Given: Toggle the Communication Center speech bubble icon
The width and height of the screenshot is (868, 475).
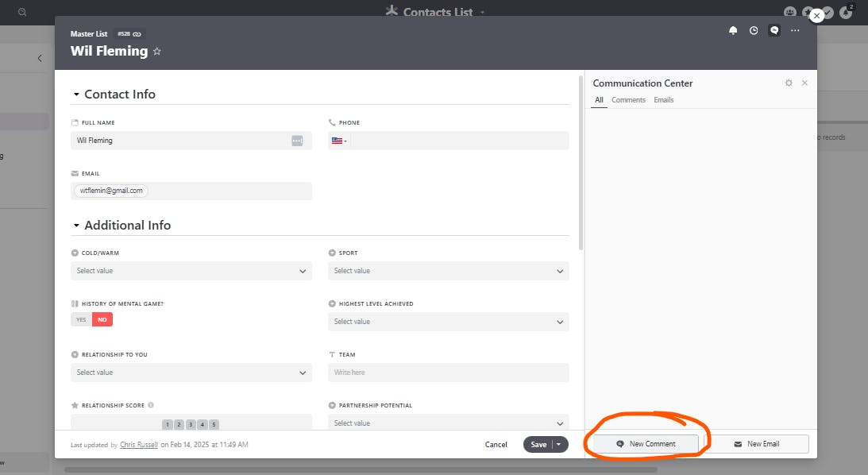Looking at the screenshot, I should pyautogui.click(x=774, y=30).
